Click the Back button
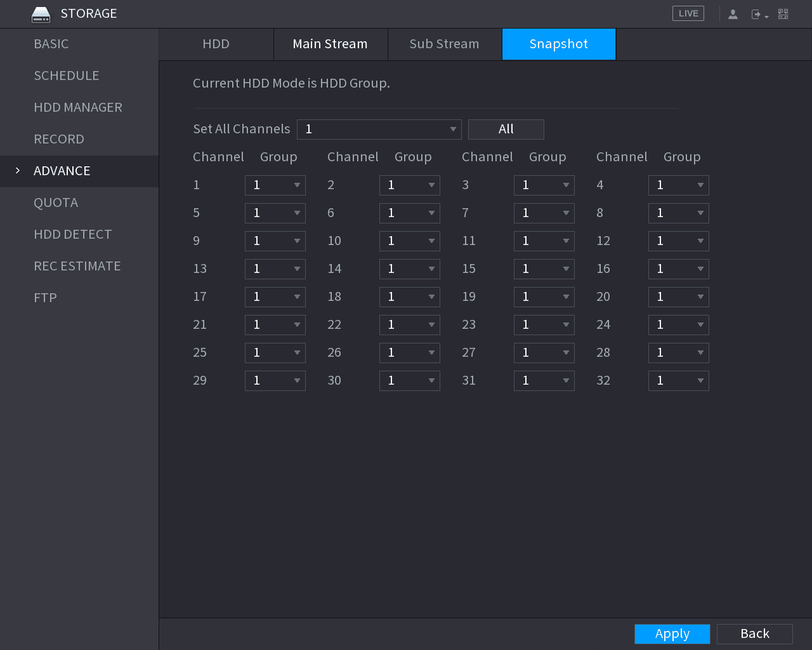Image resolution: width=812 pixels, height=650 pixels. point(755,633)
